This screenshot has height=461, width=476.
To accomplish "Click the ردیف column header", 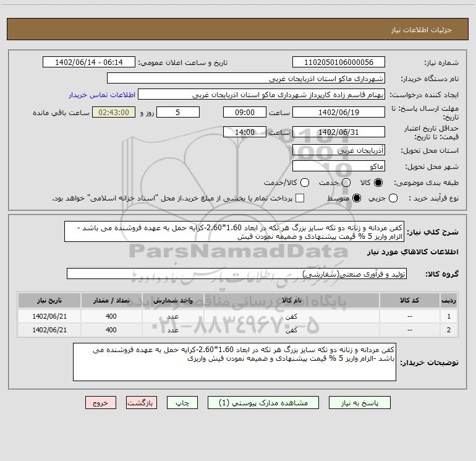I will (x=449, y=300).
